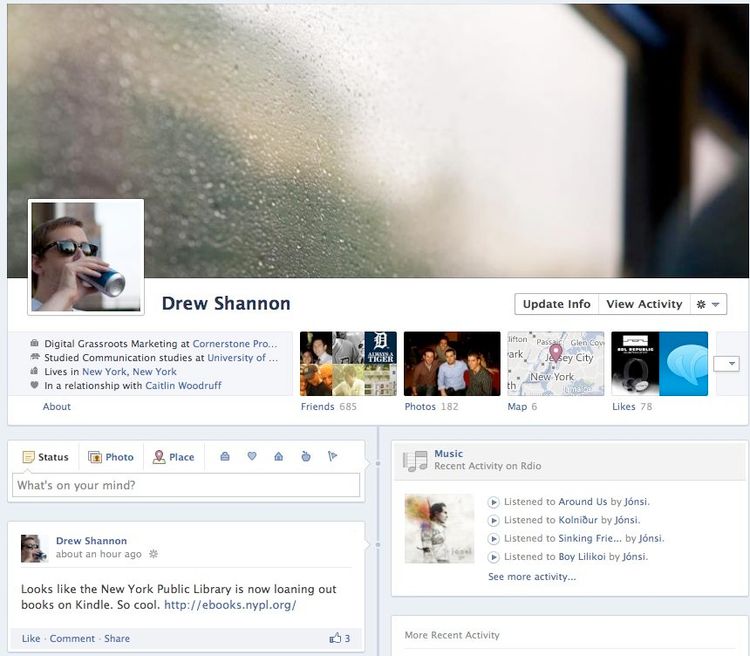Click the Drew Shannon profile name heading
Viewport: 750px width, 656px height.
click(226, 303)
